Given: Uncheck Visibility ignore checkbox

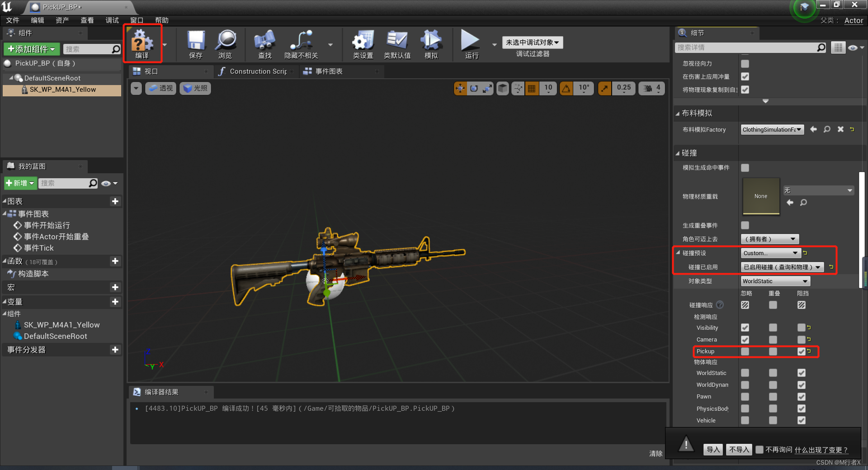Looking at the screenshot, I should (745, 328).
